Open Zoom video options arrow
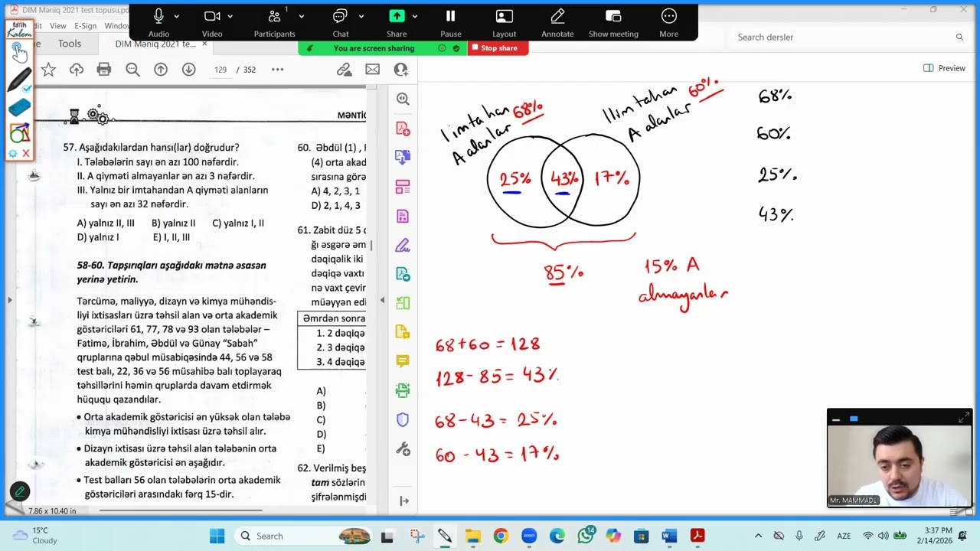Image resolution: width=980 pixels, height=551 pixels. 230,17
